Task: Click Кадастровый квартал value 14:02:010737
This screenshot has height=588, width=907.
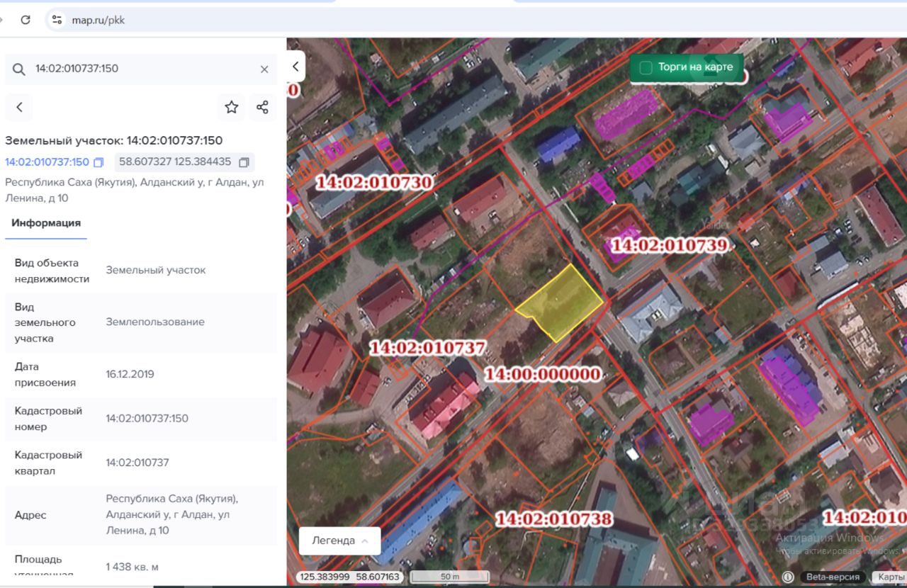Action: coord(137,463)
